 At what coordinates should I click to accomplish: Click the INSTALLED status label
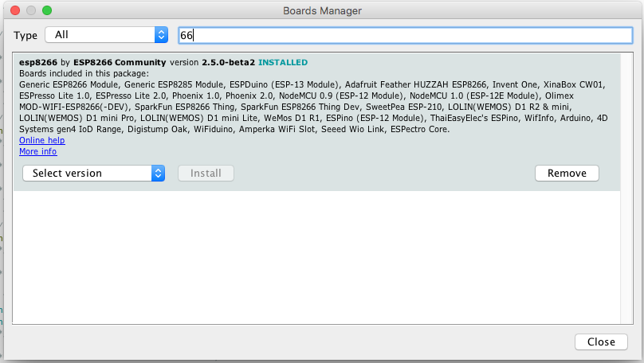click(x=282, y=62)
